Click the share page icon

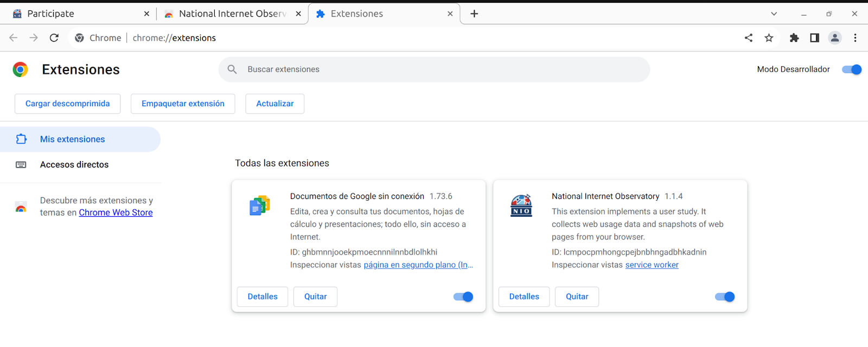(x=749, y=38)
